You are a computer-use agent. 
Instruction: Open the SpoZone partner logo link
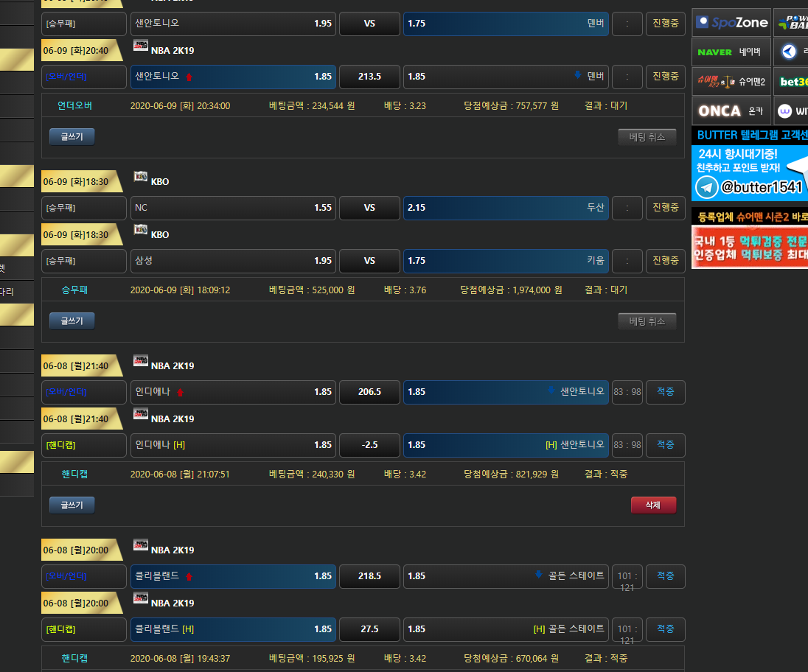[x=731, y=23]
